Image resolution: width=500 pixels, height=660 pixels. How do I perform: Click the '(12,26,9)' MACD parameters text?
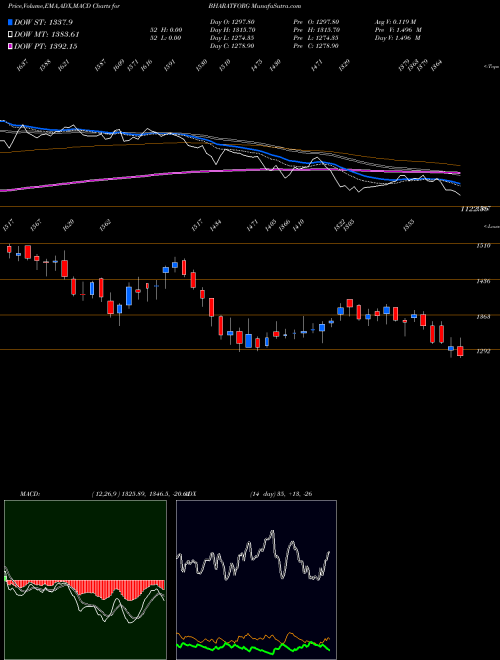click(x=106, y=494)
